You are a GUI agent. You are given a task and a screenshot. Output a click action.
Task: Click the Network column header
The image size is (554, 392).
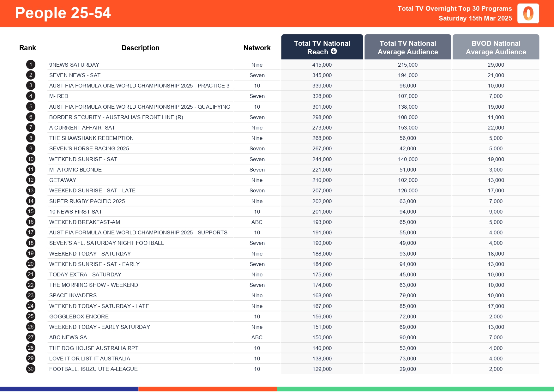coord(257,48)
